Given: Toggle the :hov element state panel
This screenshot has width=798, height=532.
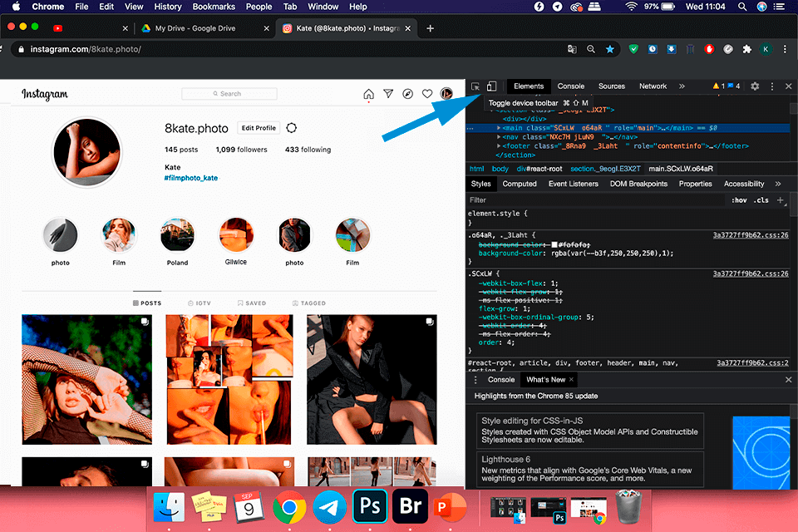Looking at the screenshot, I should pyautogui.click(x=738, y=200).
